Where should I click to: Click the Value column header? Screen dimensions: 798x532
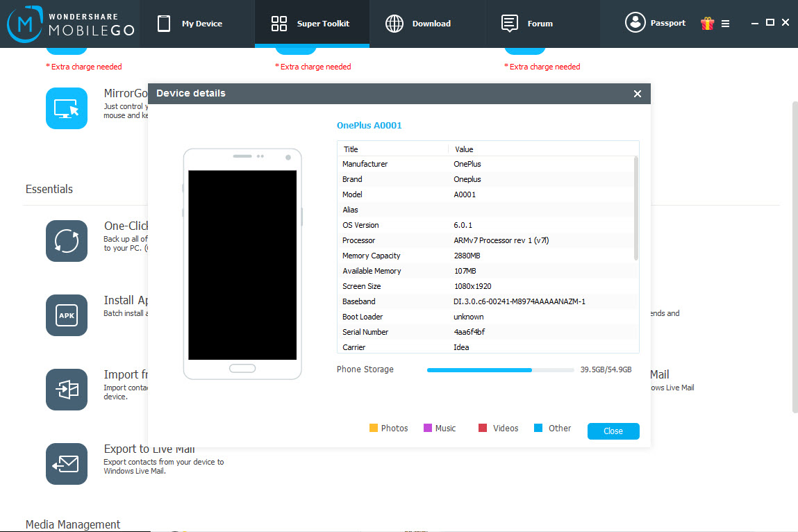[x=543, y=149]
